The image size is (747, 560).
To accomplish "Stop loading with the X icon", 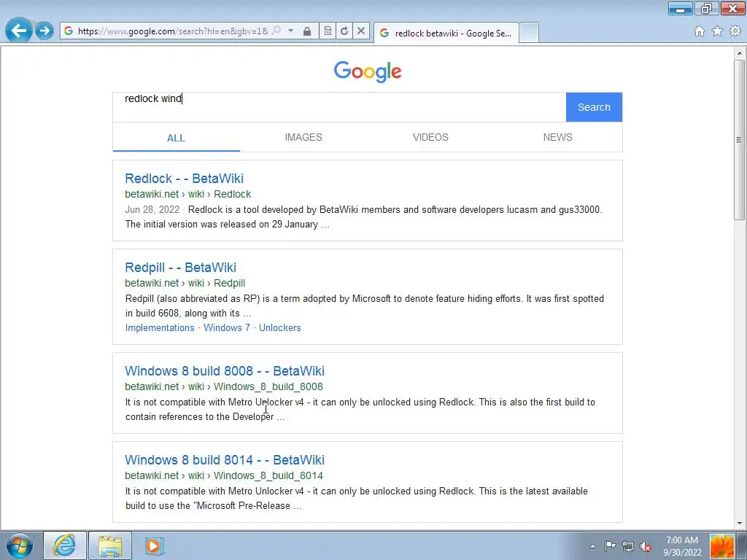I will (361, 31).
